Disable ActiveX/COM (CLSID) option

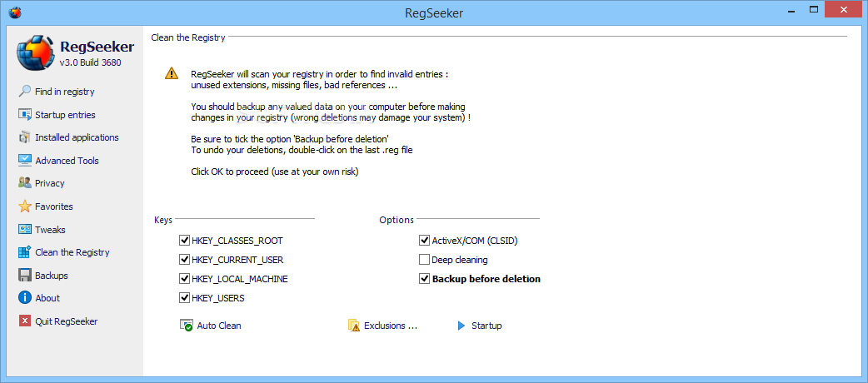(x=425, y=241)
